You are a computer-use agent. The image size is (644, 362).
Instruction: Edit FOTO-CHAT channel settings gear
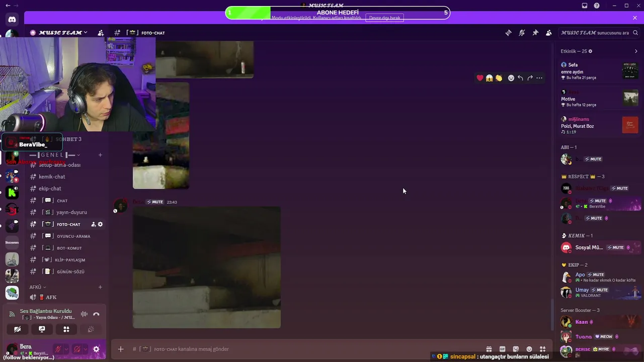(100, 224)
